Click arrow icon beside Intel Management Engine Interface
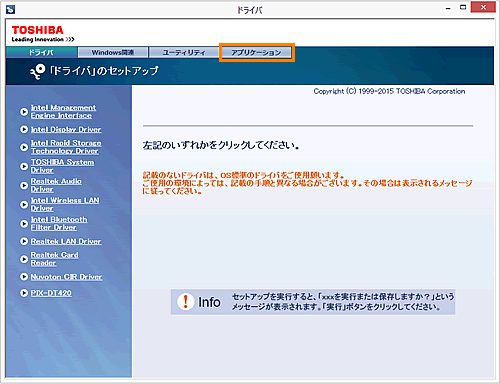 pyautogui.click(x=24, y=112)
